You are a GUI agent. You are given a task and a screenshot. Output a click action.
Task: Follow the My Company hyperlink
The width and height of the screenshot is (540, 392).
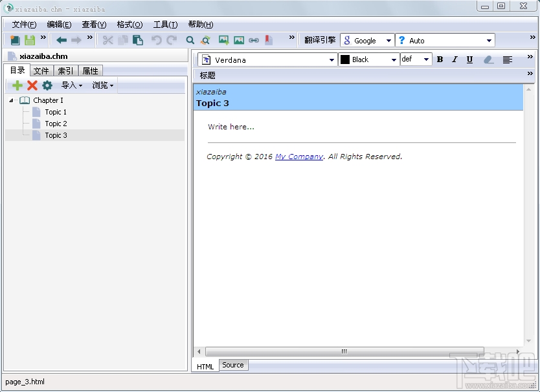point(299,156)
